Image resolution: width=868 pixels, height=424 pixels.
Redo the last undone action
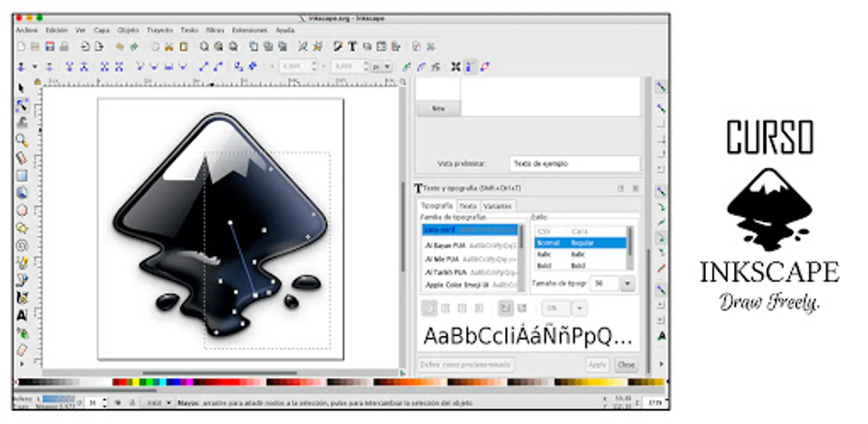tap(134, 47)
